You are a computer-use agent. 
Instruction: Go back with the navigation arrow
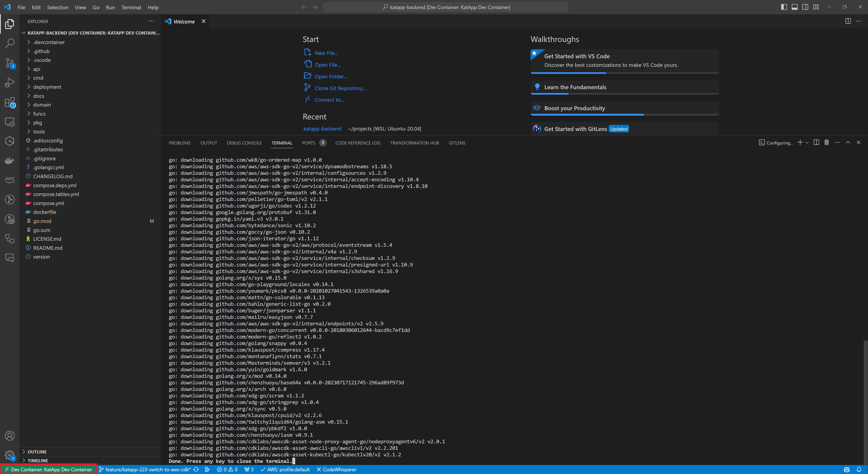[x=304, y=7]
